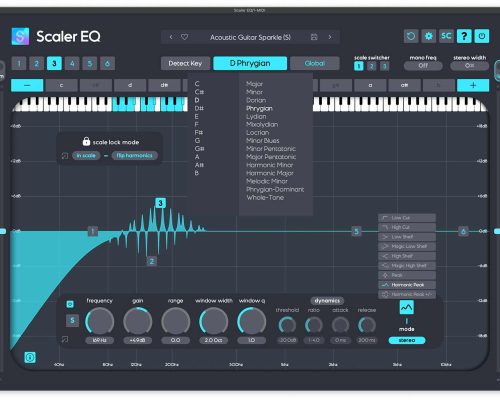Toggle the dynamics button
Viewport: 500px width, 400px height.
[327, 301]
